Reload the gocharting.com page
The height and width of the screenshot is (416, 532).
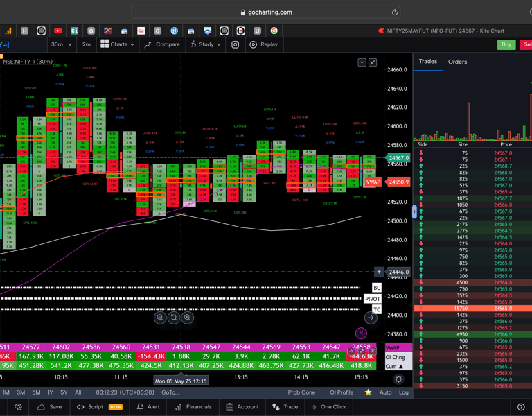[x=394, y=12]
